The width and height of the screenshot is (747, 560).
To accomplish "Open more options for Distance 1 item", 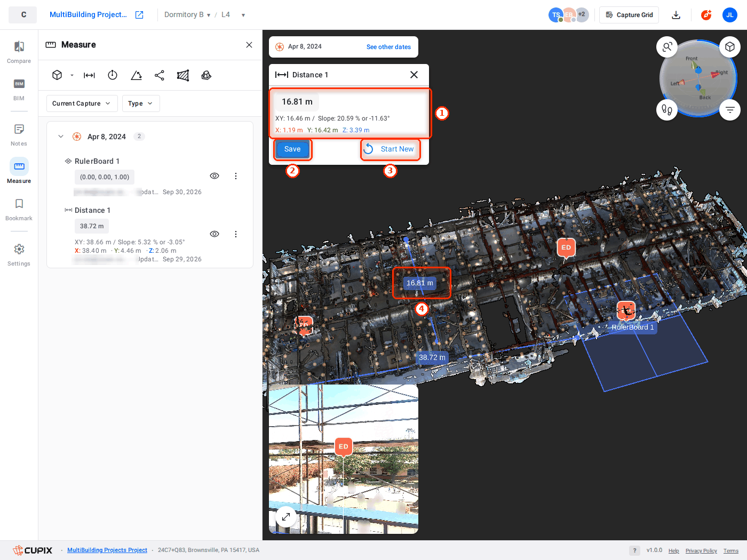I will pyautogui.click(x=236, y=234).
